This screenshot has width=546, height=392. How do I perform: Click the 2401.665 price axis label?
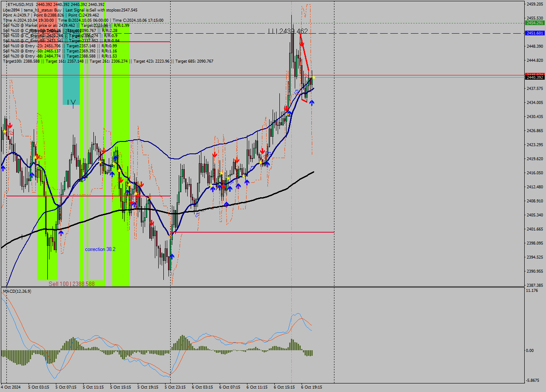pyautogui.click(x=534, y=229)
